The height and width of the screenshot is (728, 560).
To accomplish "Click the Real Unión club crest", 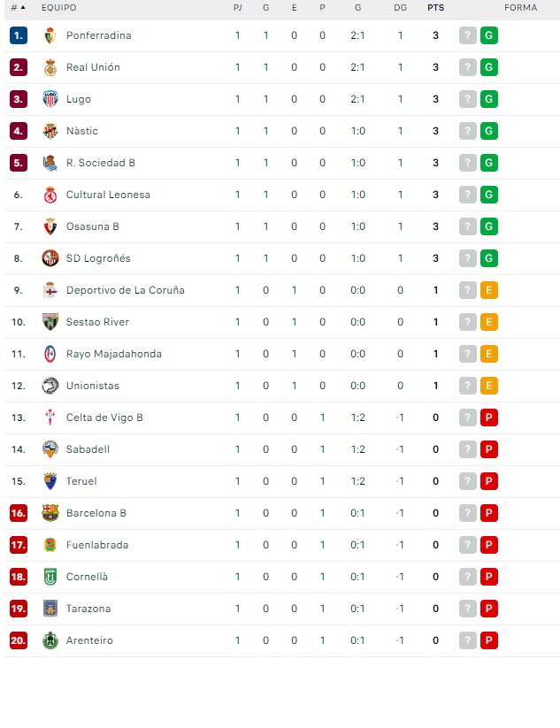I will point(50,67).
